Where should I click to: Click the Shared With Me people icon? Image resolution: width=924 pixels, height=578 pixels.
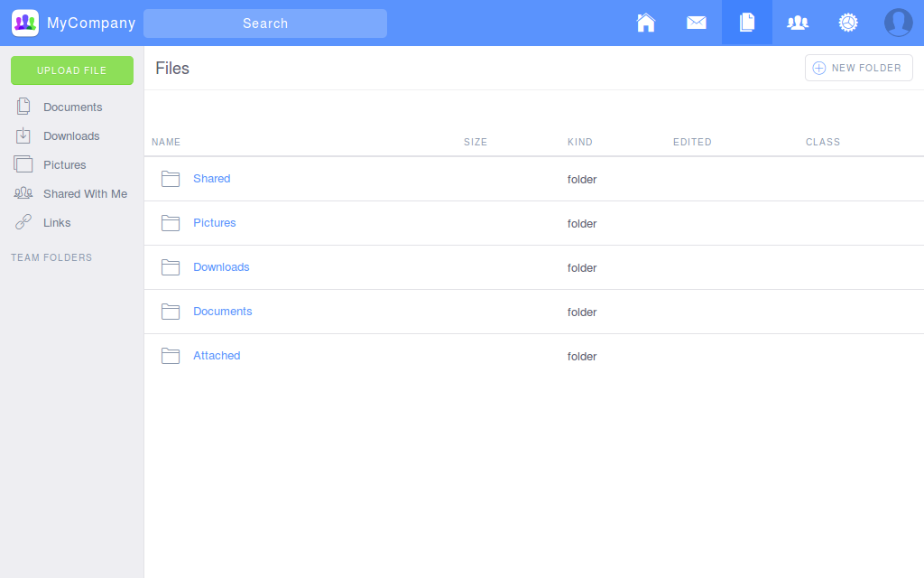click(23, 193)
